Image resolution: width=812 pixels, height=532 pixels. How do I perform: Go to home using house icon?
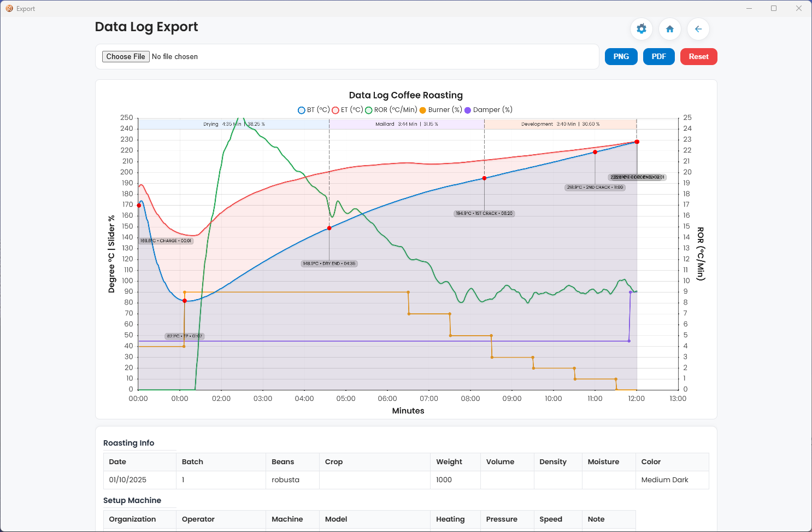(670, 29)
